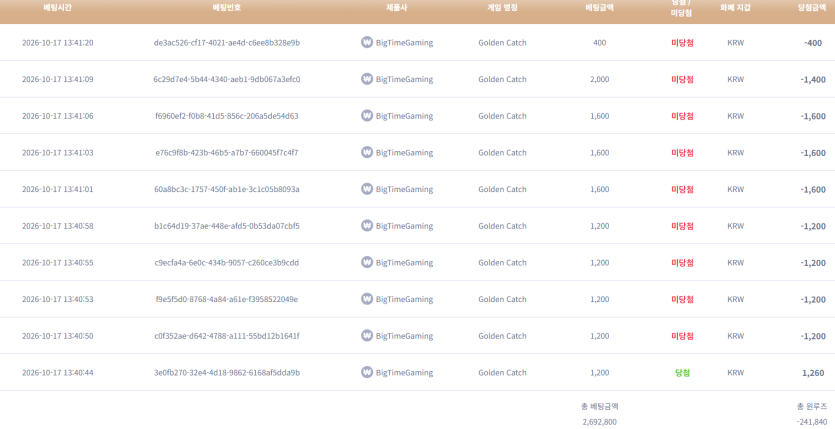Click the BigTimeGaming logo icon in the 13:41:20 row

click(x=367, y=43)
